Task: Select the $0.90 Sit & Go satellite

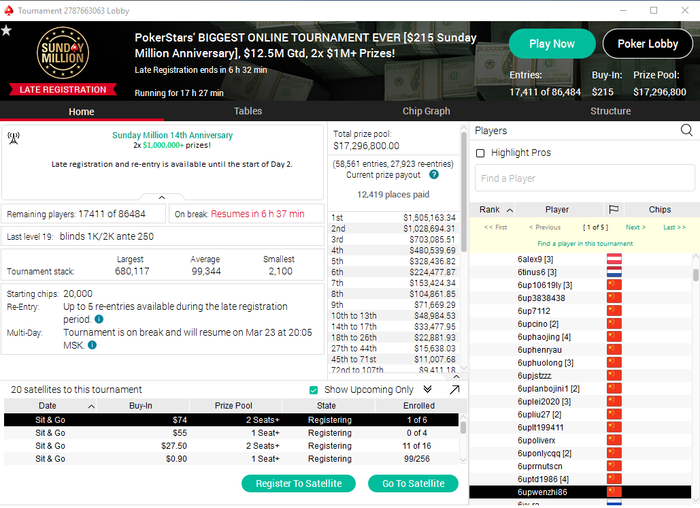Action: click(x=231, y=459)
